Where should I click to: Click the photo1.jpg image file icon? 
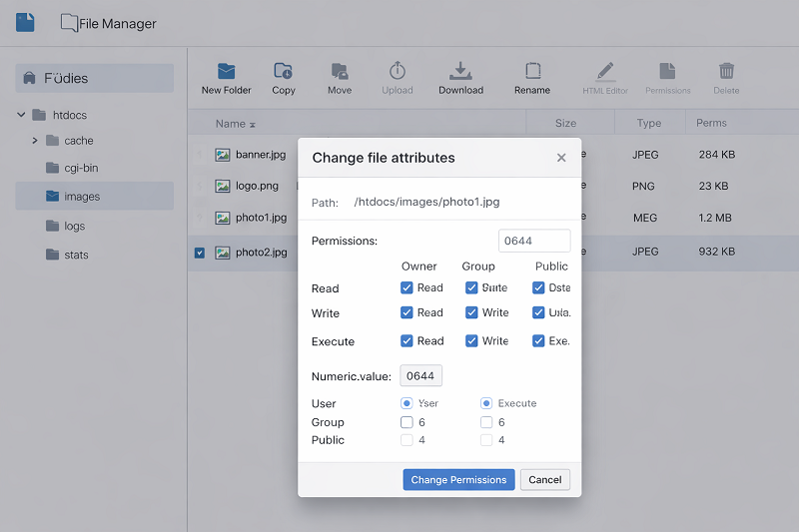222,218
